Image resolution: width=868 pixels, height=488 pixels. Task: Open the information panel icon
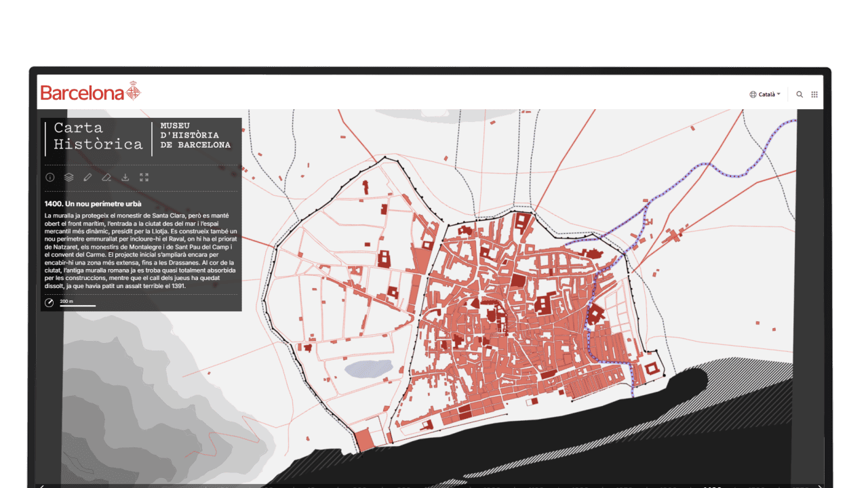coord(50,178)
